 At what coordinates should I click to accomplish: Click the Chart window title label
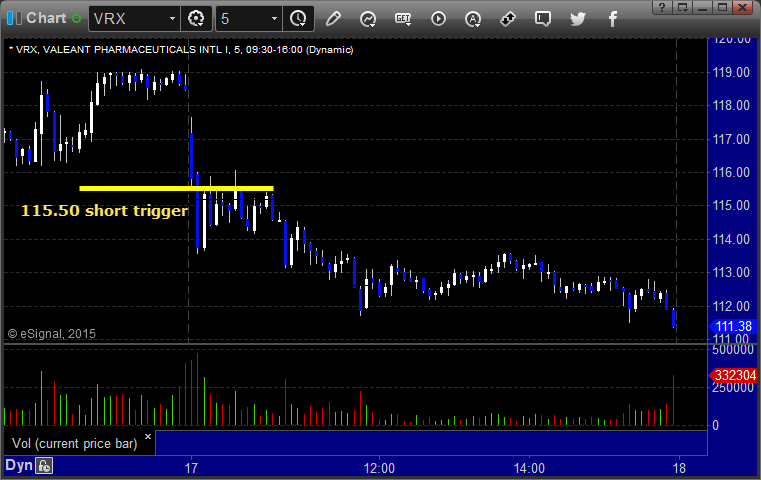(46, 18)
